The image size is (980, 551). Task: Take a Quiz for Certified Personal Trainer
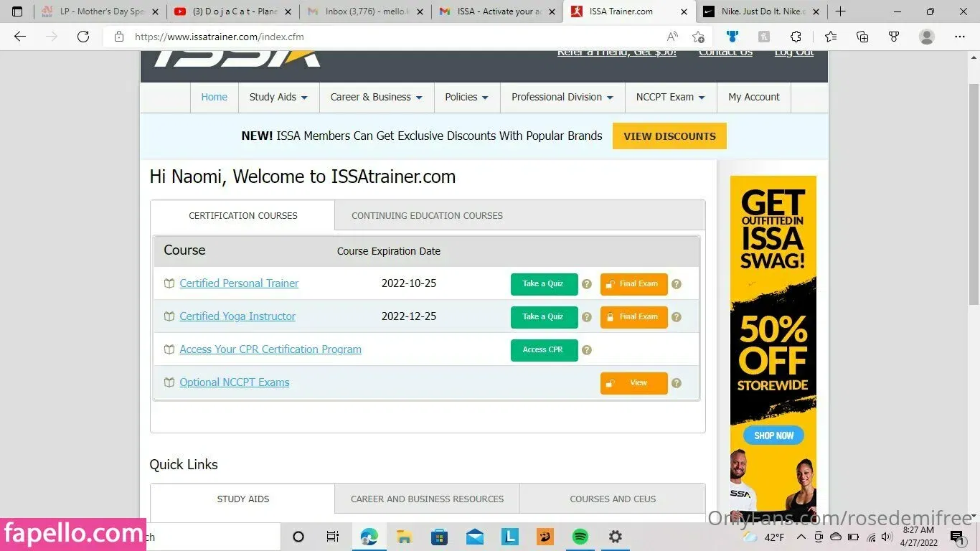[x=544, y=284]
